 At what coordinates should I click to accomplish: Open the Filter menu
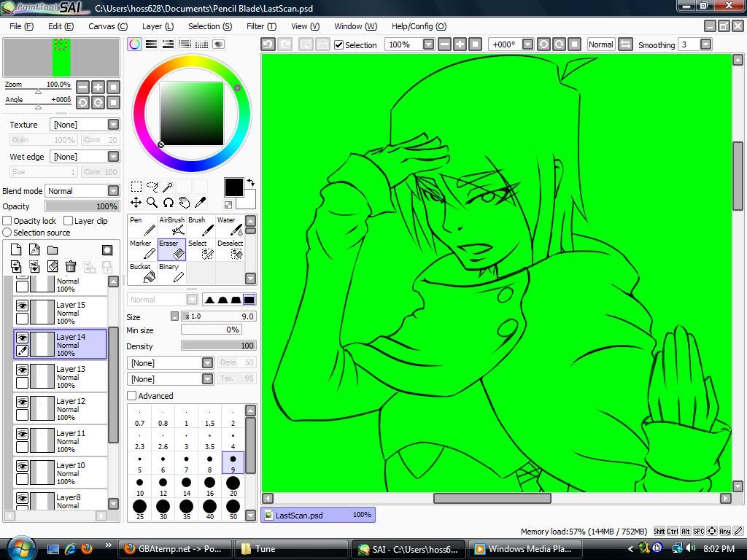pos(261,26)
